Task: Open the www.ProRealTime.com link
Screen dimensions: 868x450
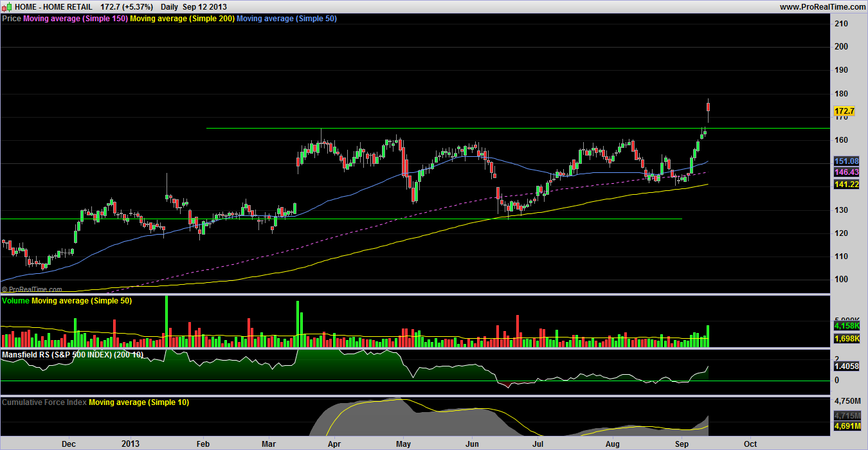Action: coord(822,6)
